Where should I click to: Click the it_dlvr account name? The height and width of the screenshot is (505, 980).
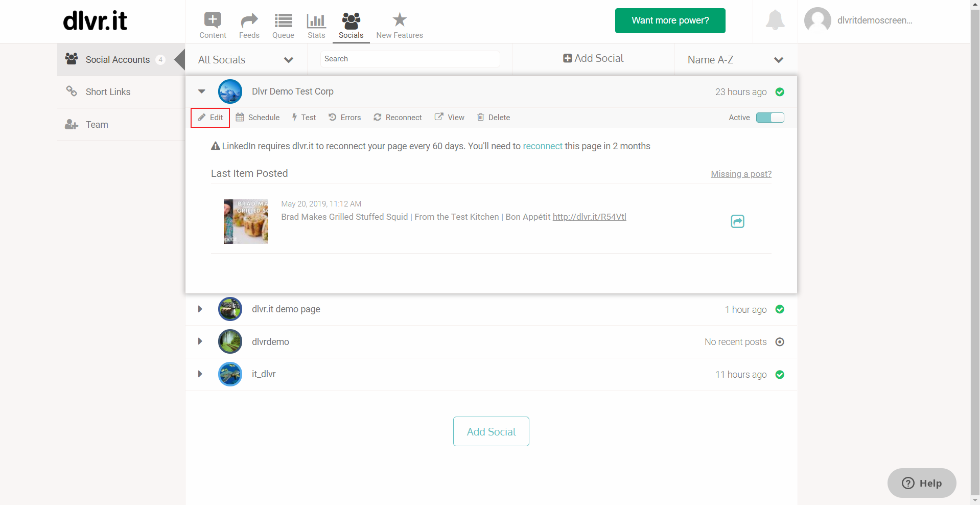(264, 374)
